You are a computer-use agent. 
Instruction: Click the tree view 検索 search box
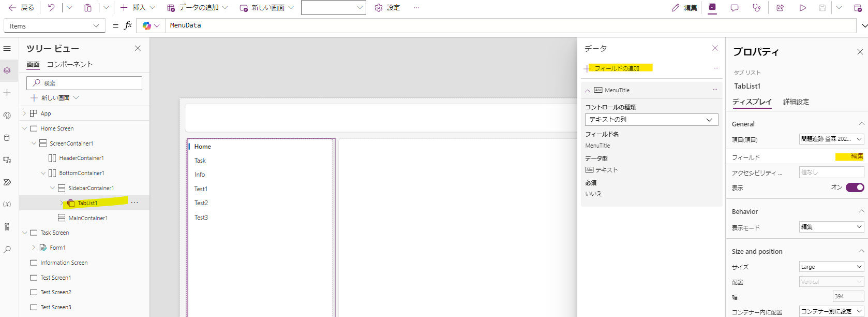pyautogui.click(x=84, y=83)
